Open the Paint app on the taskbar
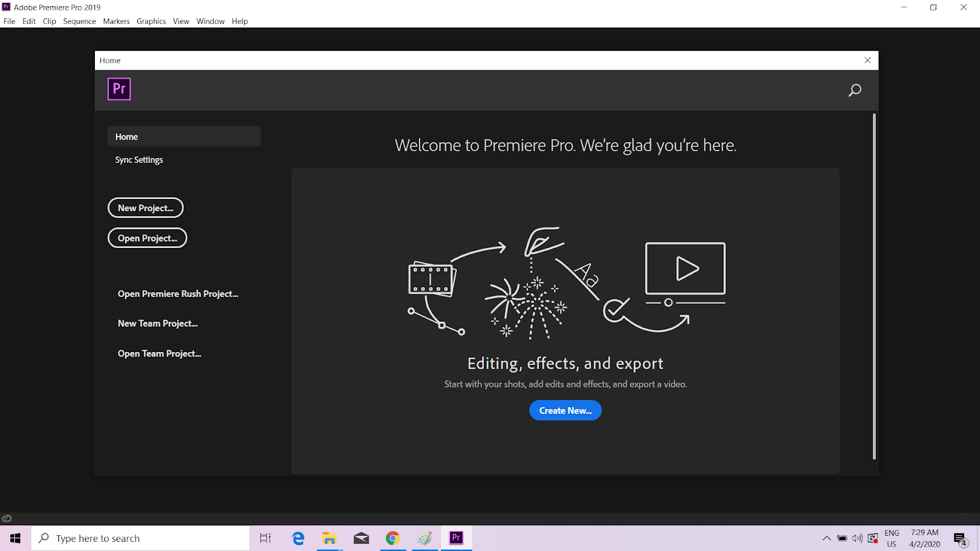This screenshot has height=551, width=980. [x=424, y=538]
